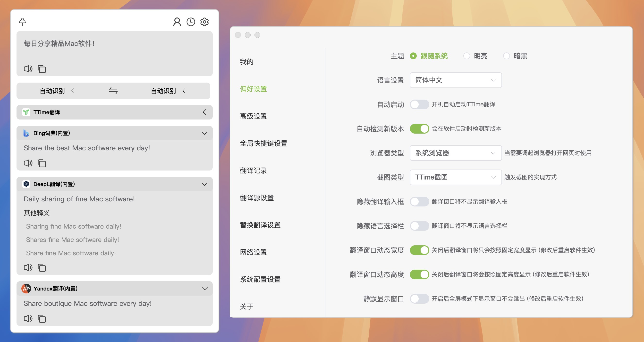Screen dimensions: 644x342
Task: Enable 静默显示窗口 toggle
Action: click(419, 299)
